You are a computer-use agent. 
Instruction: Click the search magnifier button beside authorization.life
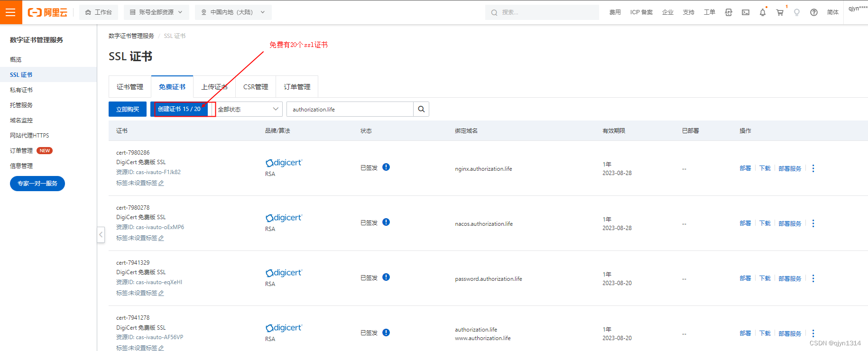point(421,109)
